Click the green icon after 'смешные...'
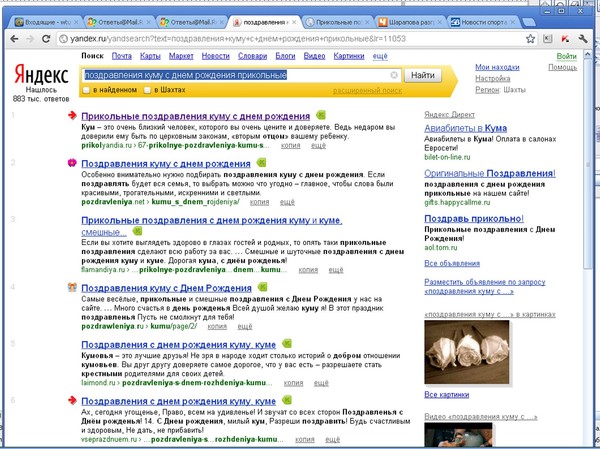Screen dimensions: 600x449 click(x=137, y=231)
